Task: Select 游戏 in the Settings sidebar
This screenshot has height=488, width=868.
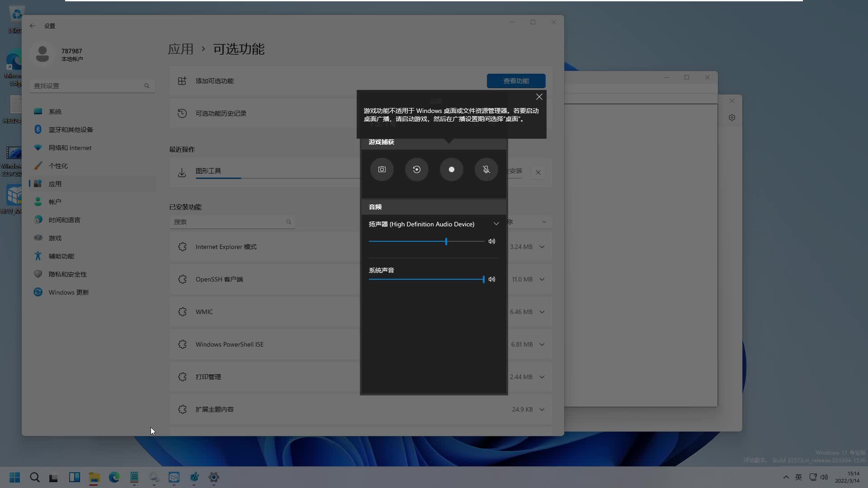Action: pos(55,238)
